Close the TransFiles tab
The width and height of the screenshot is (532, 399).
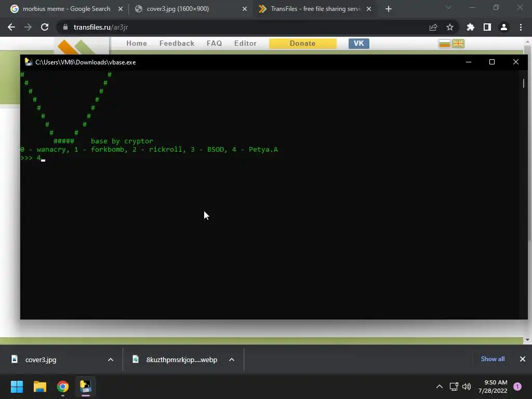[369, 9]
